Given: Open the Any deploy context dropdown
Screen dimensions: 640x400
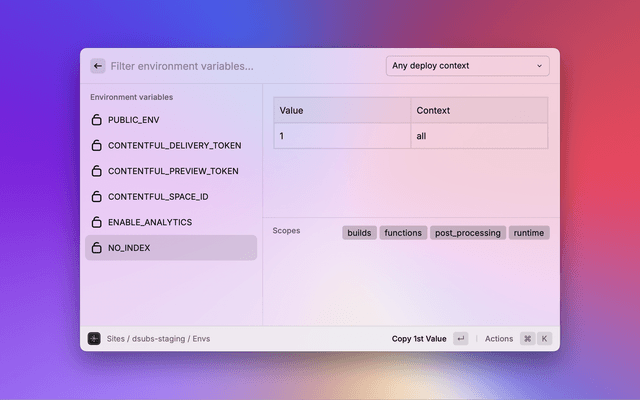Looking at the screenshot, I should (x=467, y=66).
